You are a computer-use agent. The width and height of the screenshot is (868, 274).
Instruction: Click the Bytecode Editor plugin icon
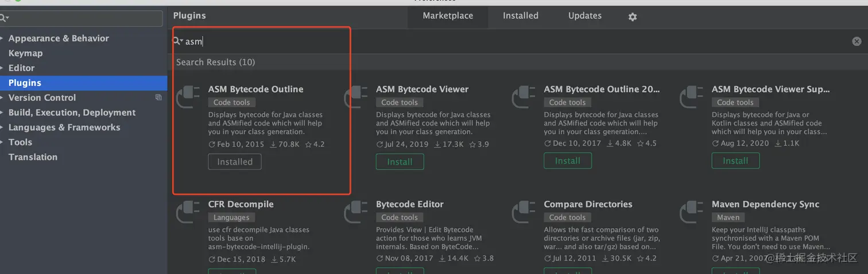pyautogui.click(x=356, y=212)
